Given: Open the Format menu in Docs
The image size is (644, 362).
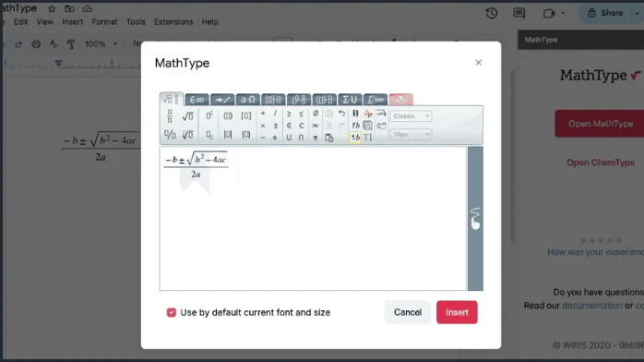Looking at the screenshot, I should (104, 22).
